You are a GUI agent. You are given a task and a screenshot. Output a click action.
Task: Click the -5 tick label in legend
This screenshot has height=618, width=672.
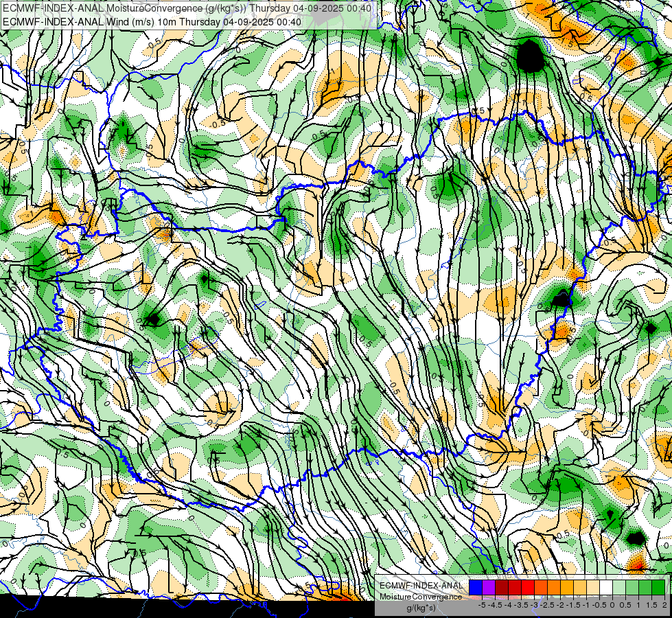point(482,605)
